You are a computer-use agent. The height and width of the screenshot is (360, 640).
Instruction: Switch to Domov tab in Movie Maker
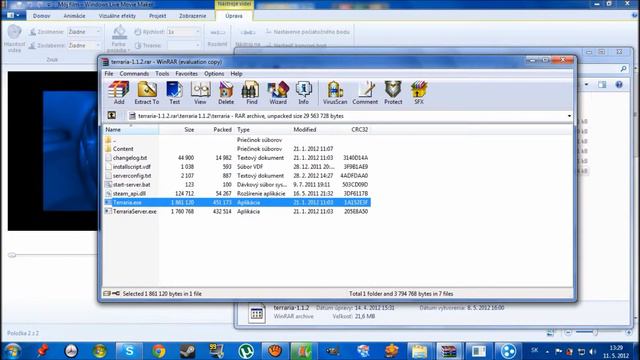(x=41, y=16)
